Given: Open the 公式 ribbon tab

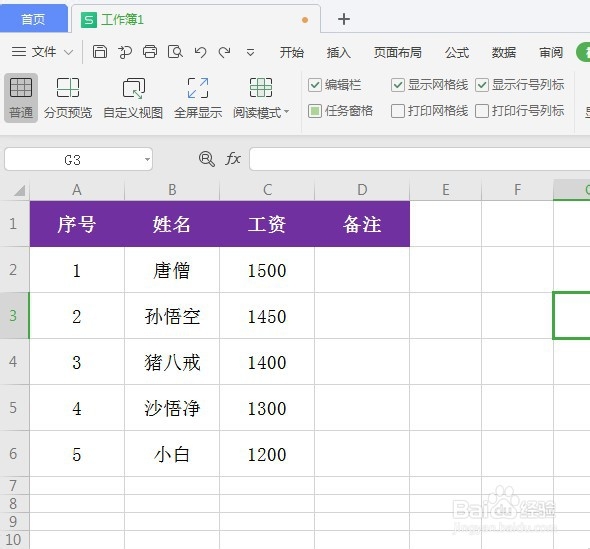Looking at the screenshot, I should pos(457,52).
